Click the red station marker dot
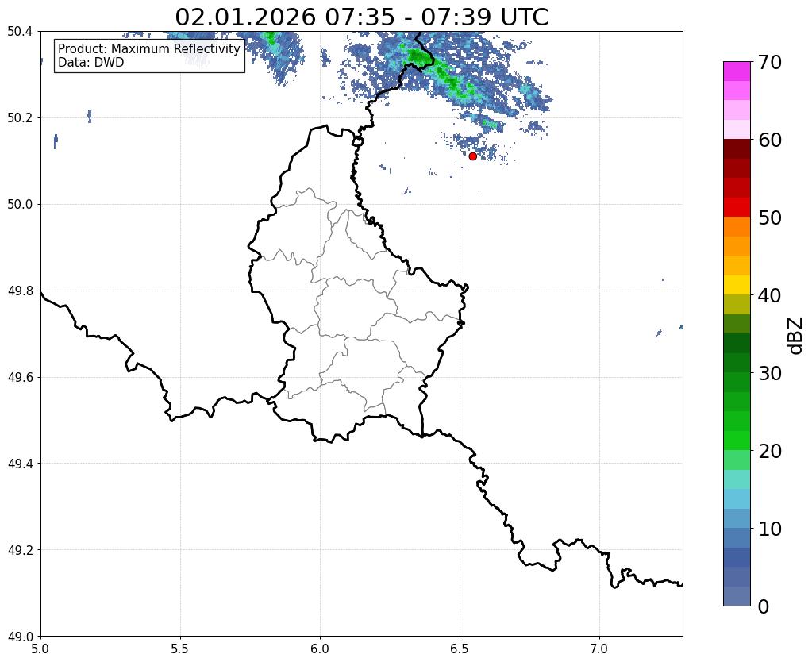This screenshot has height=662, width=812. pos(472,156)
